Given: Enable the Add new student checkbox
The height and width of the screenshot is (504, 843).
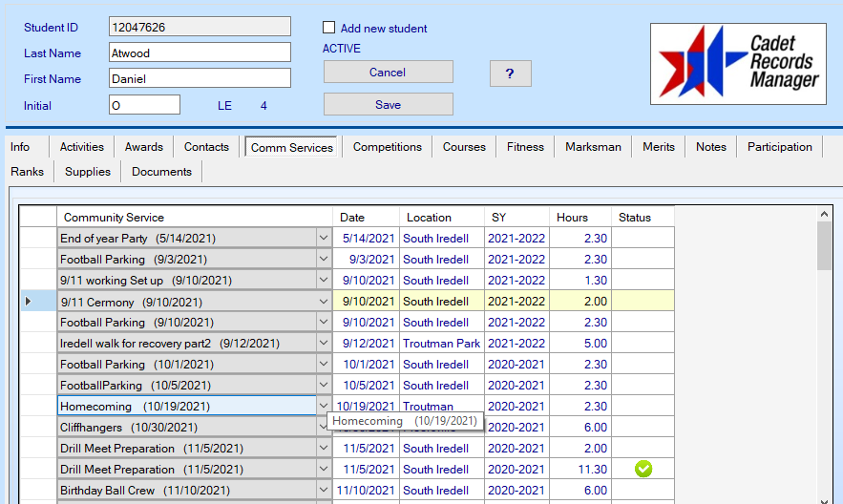Looking at the screenshot, I should pos(329,28).
